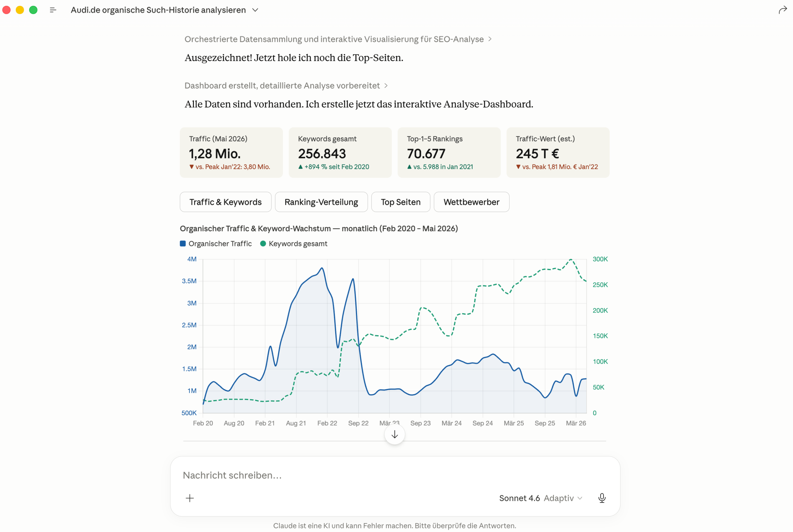The image size is (793, 532).
Task: Click the '4M' left axis label
Action: click(192, 259)
